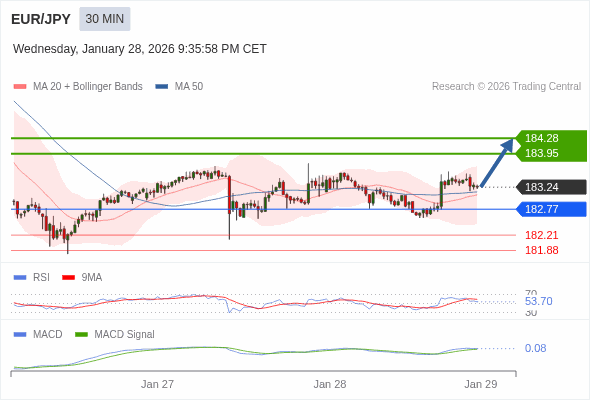This screenshot has height=400, width=590.
Task: Click the MACD legend label
Action: coord(48,335)
